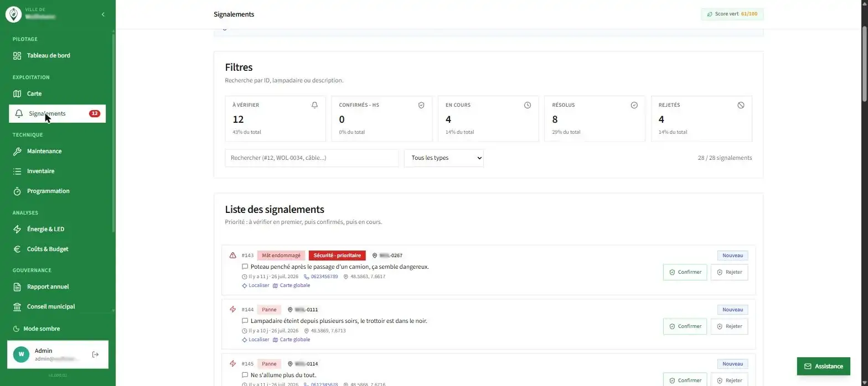Click the warning triangle icon of report #143
The image size is (868, 386).
click(232, 255)
